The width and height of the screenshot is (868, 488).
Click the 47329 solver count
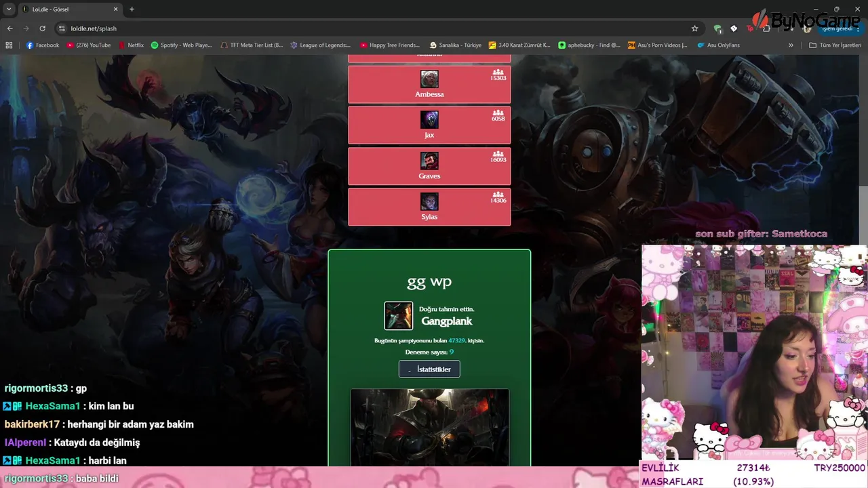[456, 341]
